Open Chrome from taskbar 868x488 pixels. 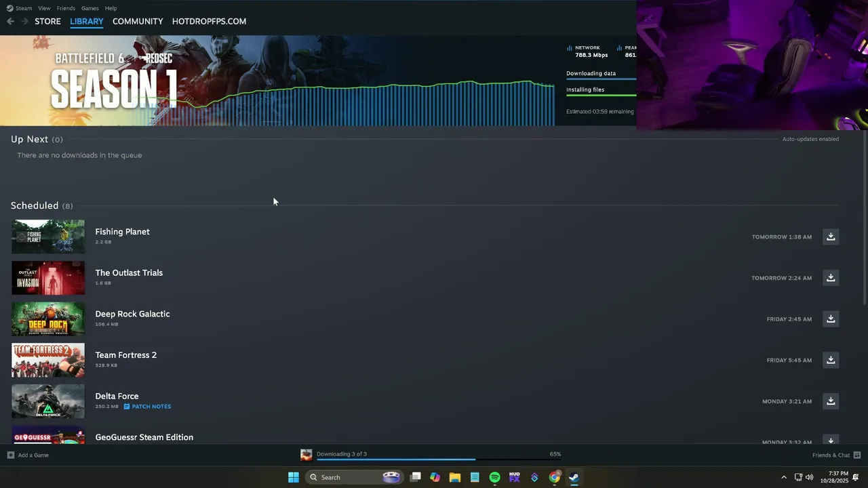[555, 477]
